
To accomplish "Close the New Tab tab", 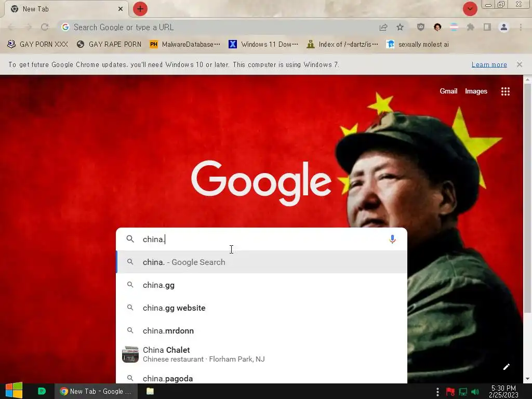I will click(x=121, y=9).
